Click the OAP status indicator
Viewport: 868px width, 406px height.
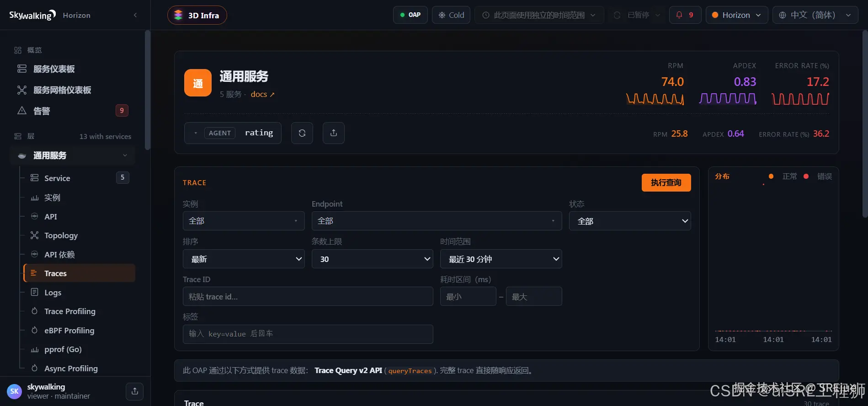410,15
